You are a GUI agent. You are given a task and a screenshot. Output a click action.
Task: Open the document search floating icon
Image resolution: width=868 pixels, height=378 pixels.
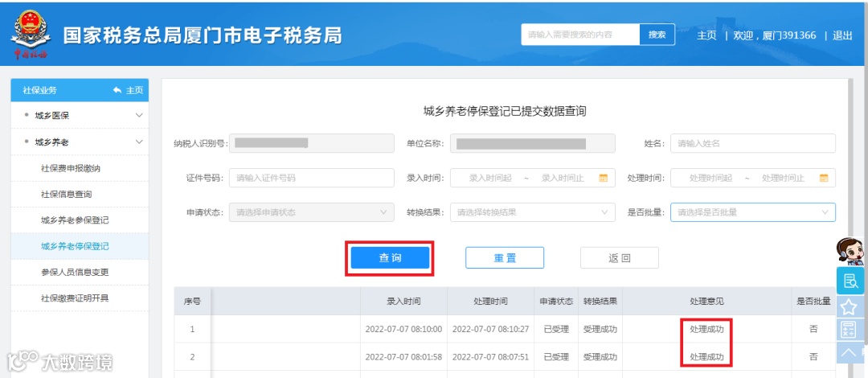[850, 281]
